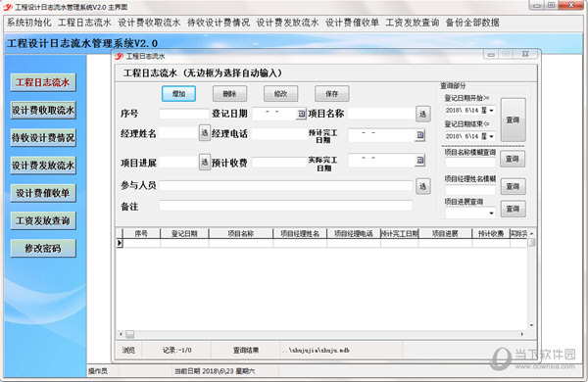Click the 项目经理电话 column header
The height and width of the screenshot is (382, 588).
click(x=354, y=233)
